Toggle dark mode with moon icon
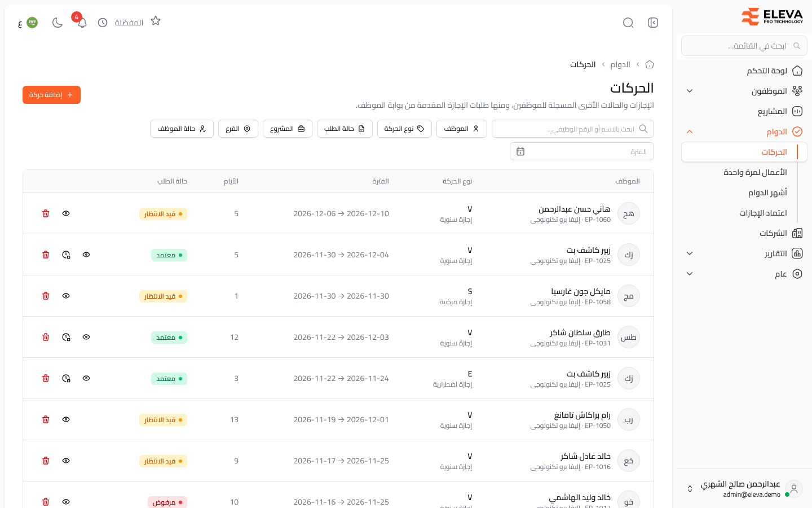Viewport: 812px width, 508px height. click(57, 23)
